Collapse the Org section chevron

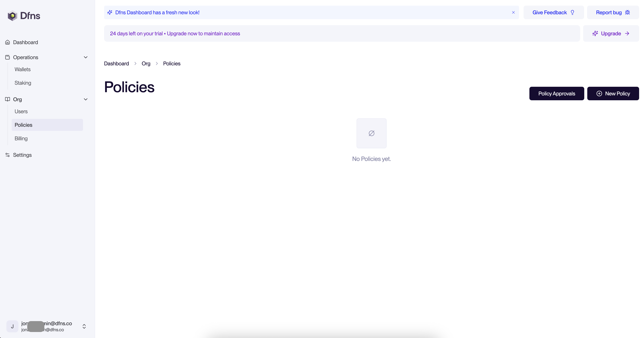85,99
